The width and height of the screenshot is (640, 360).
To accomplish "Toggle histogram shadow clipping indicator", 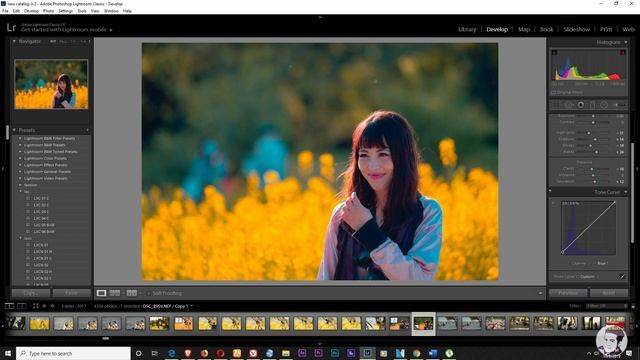I will 554,52.
